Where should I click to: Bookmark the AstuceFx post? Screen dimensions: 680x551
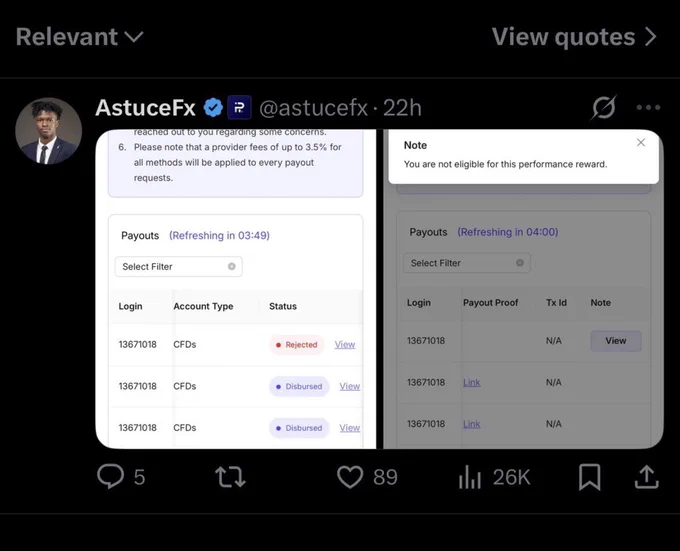(x=590, y=477)
